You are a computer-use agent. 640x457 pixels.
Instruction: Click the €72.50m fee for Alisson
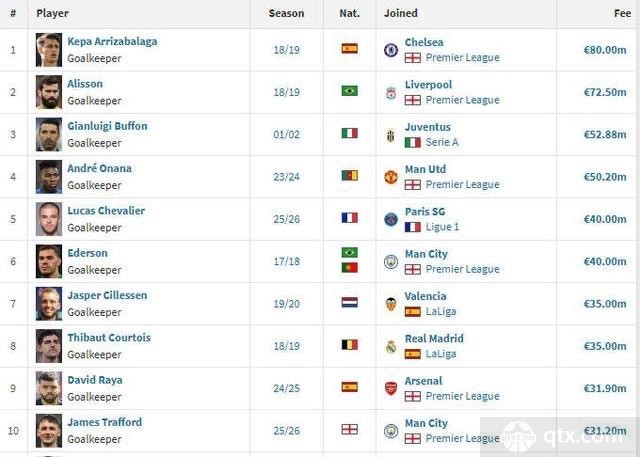pyautogui.click(x=605, y=92)
